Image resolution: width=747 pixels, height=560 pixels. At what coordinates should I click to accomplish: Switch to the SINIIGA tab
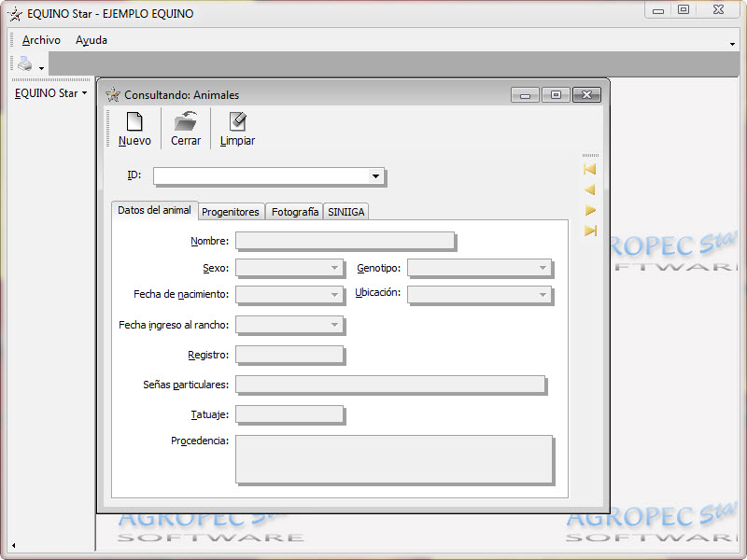pyautogui.click(x=345, y=212)
